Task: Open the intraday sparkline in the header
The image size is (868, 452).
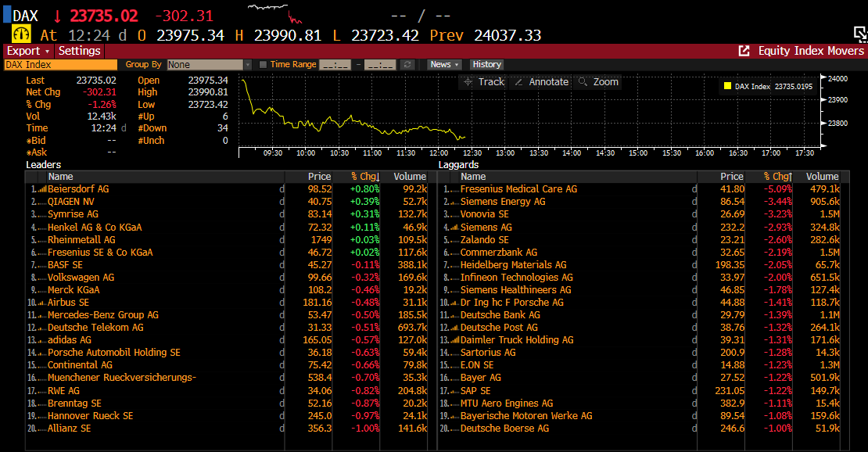Action: [274, 13]
